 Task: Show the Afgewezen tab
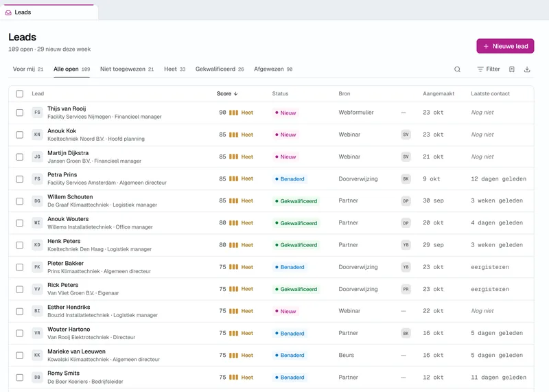pos(273,69)
